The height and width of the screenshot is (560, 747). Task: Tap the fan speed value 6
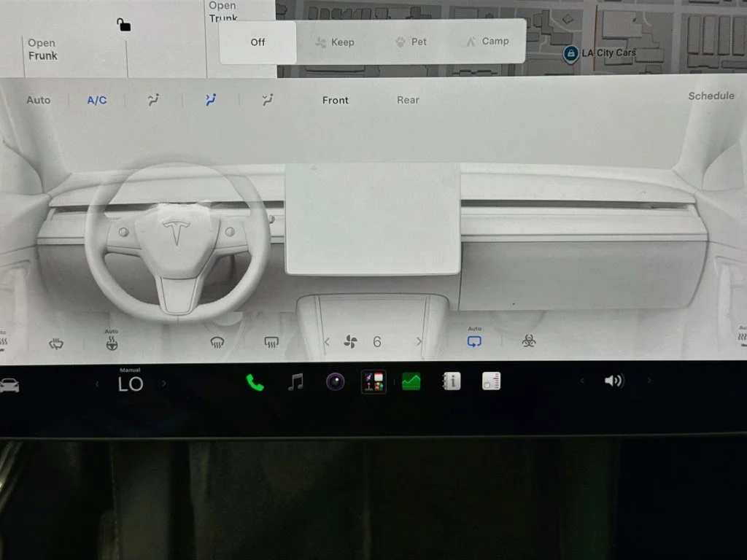[377, 342]
